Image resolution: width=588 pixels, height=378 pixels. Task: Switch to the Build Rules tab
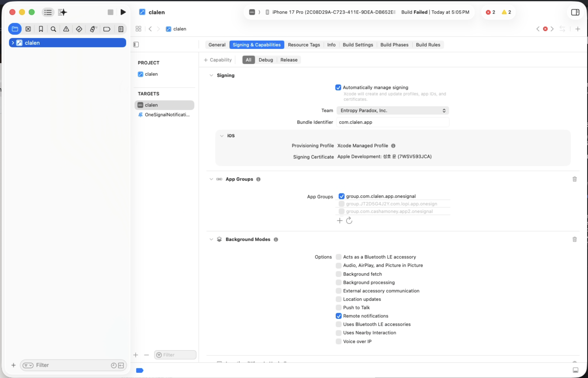click(x=428, y=45)
